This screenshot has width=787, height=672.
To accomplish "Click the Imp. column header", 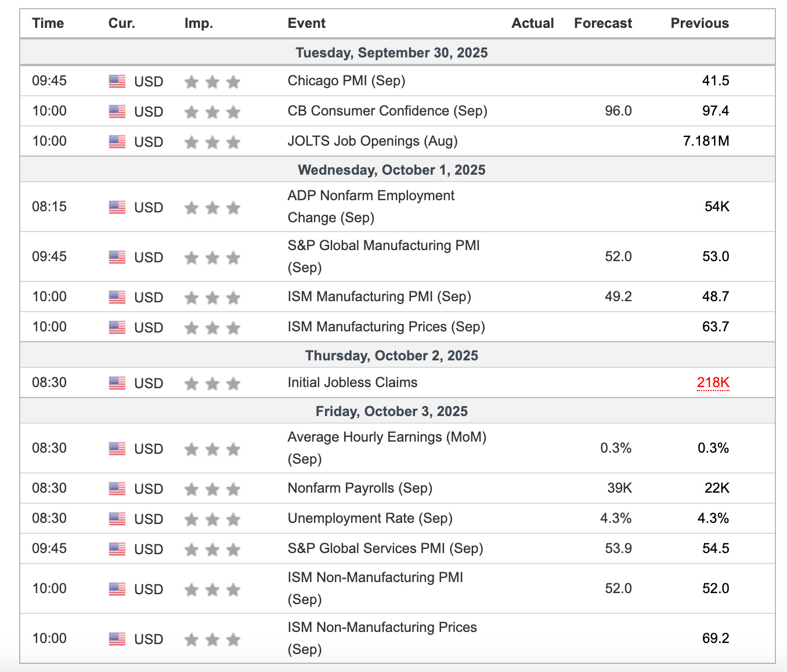I will pyautogui.click(x=198, y=23).
